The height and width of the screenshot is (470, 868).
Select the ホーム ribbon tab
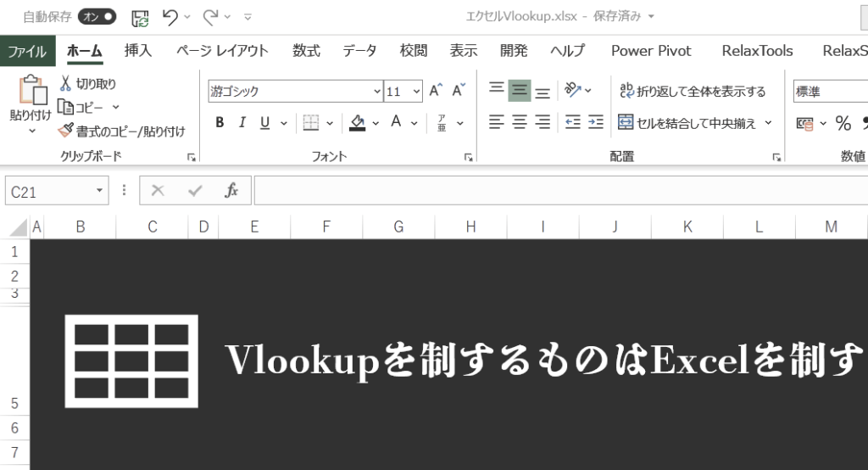(84, 51)
